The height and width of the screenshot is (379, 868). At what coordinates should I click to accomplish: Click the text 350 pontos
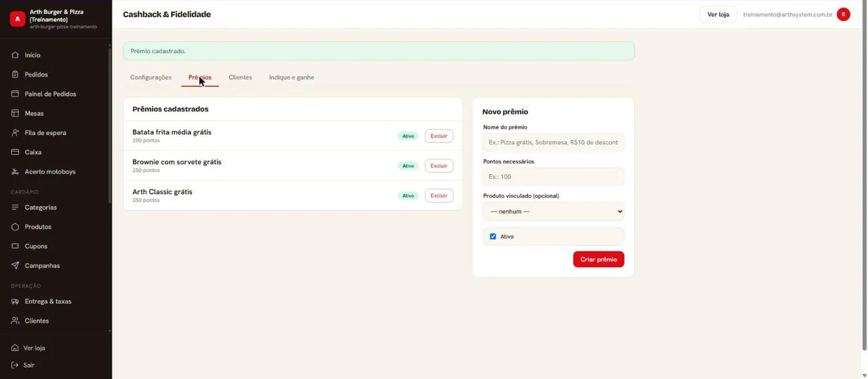point(146,200)
